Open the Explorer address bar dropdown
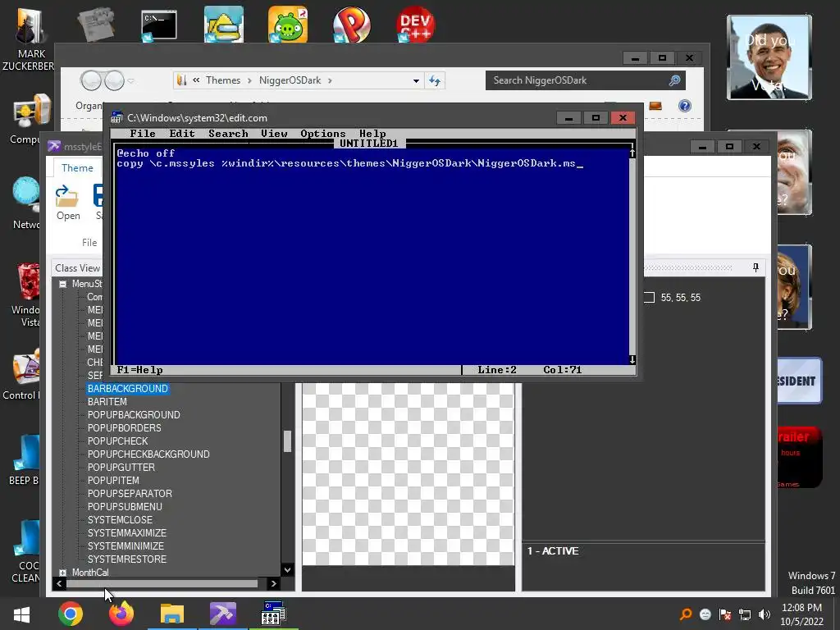 416,81
